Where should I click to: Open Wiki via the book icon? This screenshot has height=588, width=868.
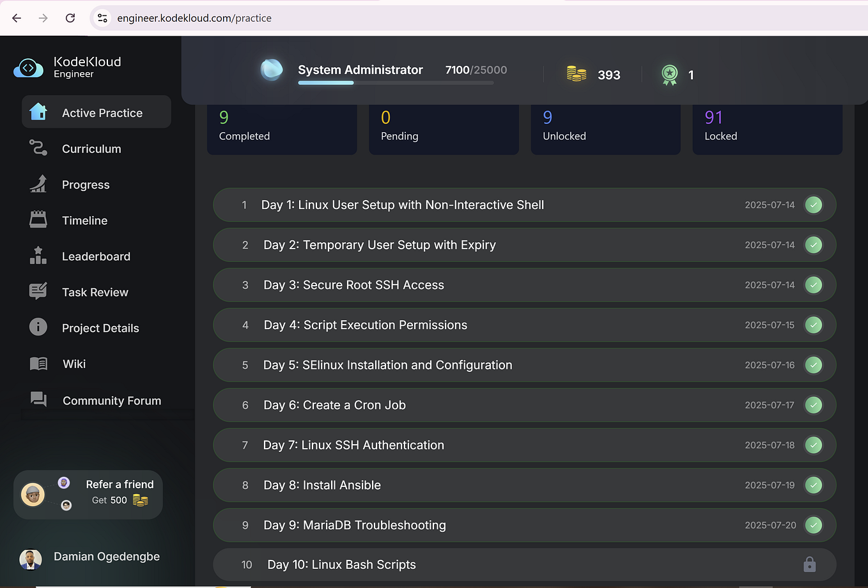tap(38, 363)
